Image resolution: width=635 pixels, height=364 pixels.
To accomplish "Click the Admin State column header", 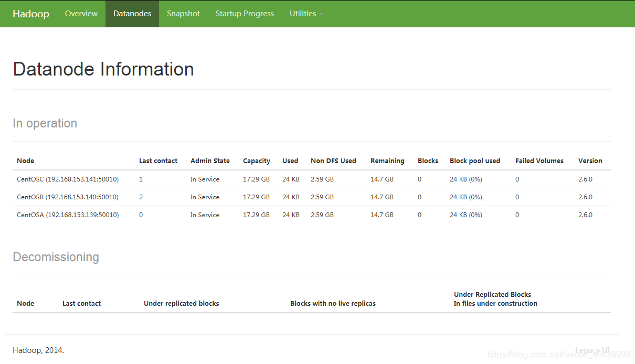I will [210, 161].
